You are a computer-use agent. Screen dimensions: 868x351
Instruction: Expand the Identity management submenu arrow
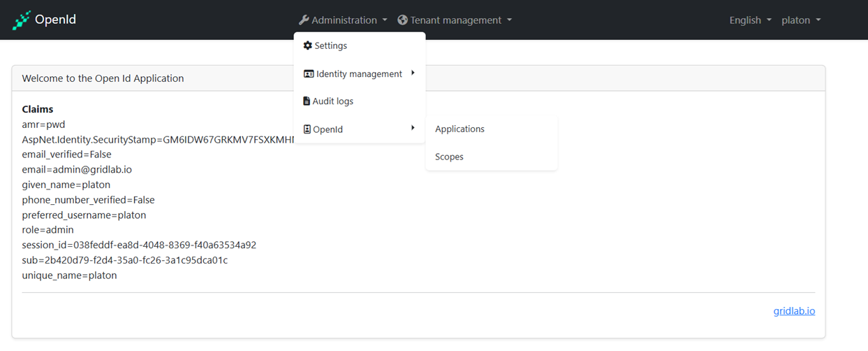(413, 73)
